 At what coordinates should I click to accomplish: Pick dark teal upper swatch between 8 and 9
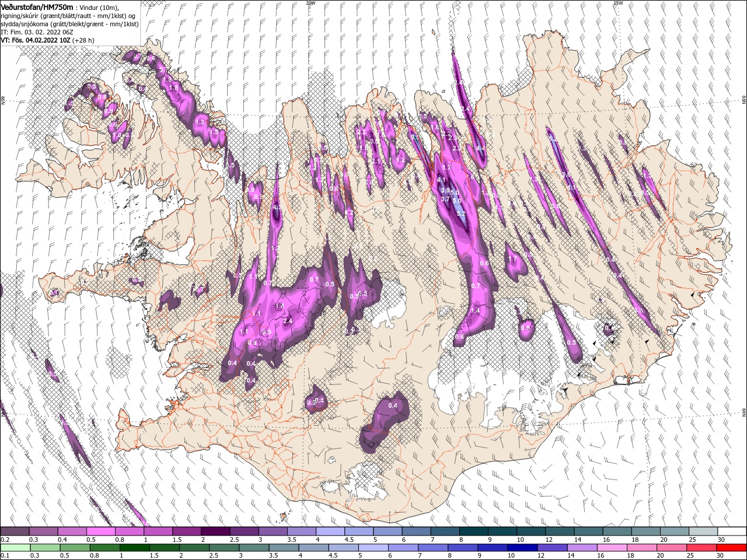click(x=474, y=531)
